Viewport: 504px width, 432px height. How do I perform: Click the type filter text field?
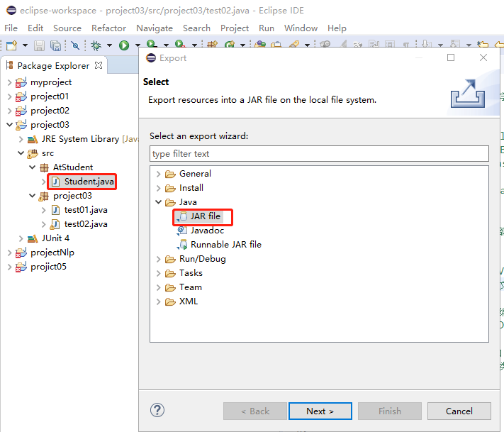(319, 154)
